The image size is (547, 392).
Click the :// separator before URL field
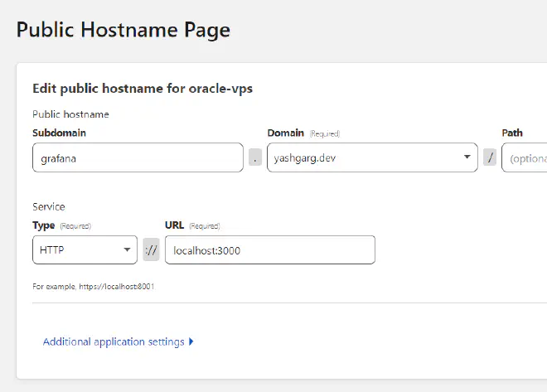[x=151, y=249]
